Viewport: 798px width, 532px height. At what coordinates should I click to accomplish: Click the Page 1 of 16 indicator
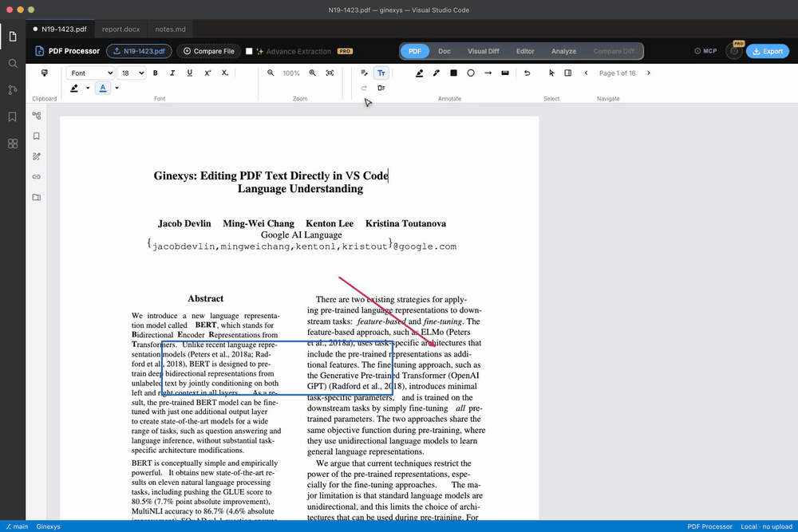click(x=618, y=73)
